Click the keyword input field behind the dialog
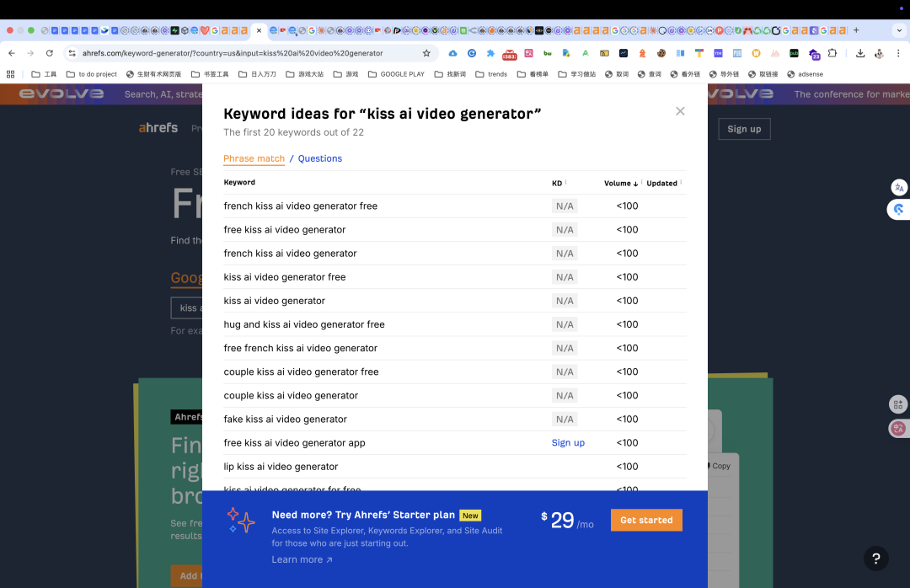Screen dimensions: 910x588 187,308
